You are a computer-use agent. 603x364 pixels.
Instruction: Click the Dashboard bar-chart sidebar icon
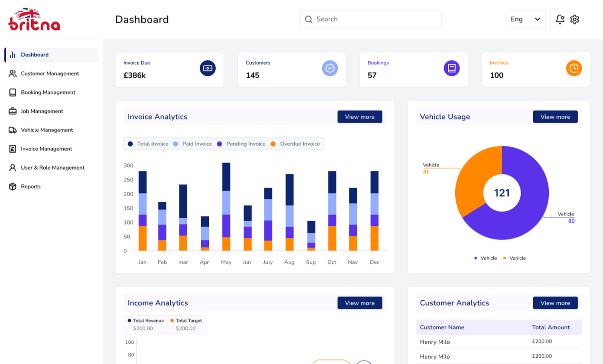click(x=12, y=55)
